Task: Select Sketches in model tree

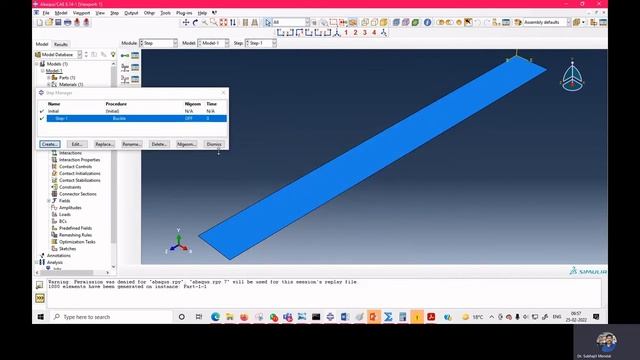Action: coord(67,249)
